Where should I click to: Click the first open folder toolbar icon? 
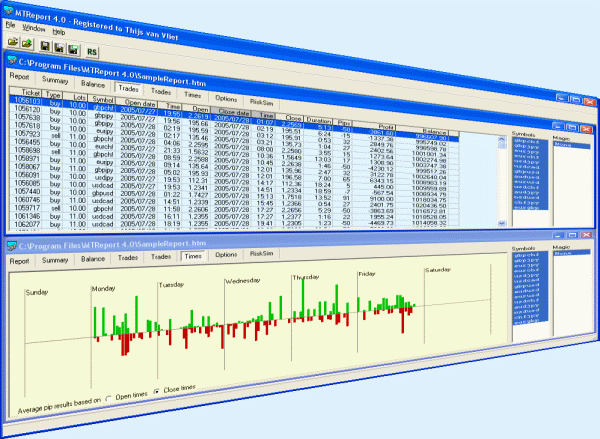tap(12, 44)
